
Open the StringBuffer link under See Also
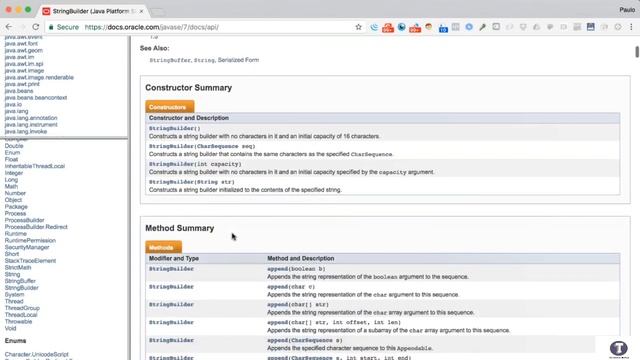click(x=170, y=60)
